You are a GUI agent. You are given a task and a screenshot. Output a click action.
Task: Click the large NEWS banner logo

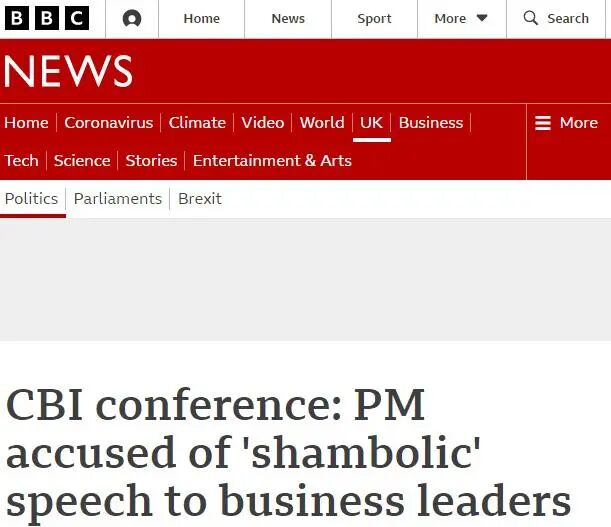(69, 71)
